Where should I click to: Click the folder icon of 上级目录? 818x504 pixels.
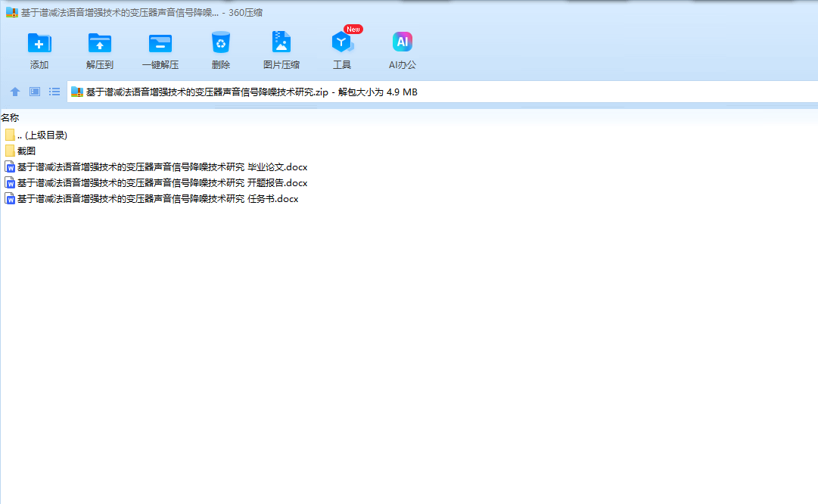(9, 135)
